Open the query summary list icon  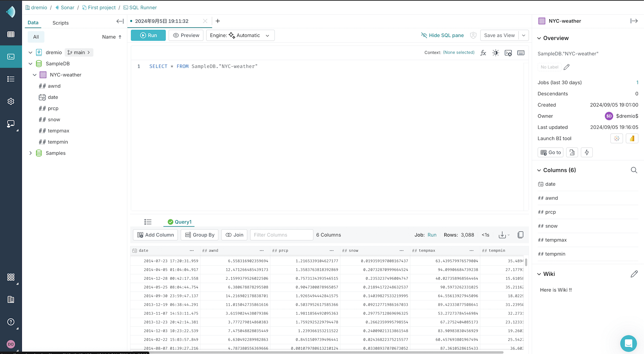(x=148, y=222)
